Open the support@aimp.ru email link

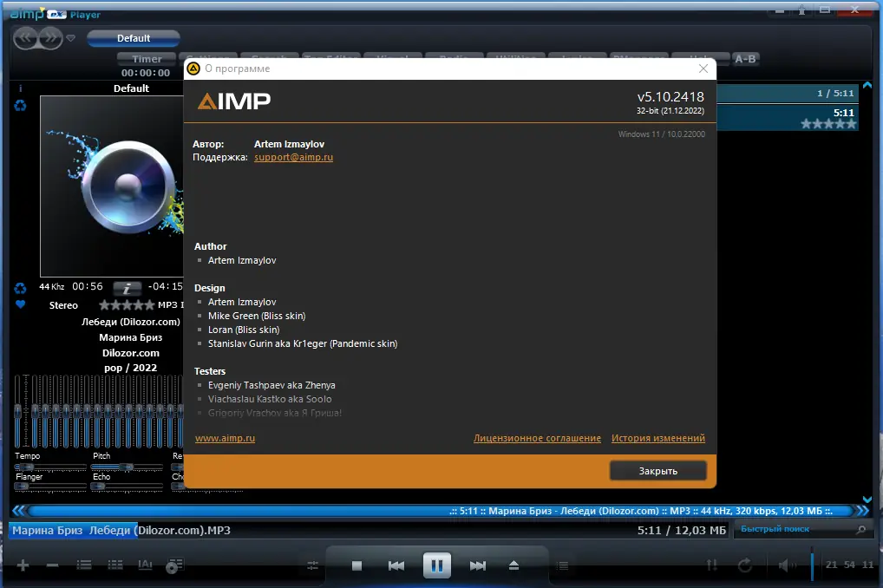pyautogui.click(x=293, y=157)
